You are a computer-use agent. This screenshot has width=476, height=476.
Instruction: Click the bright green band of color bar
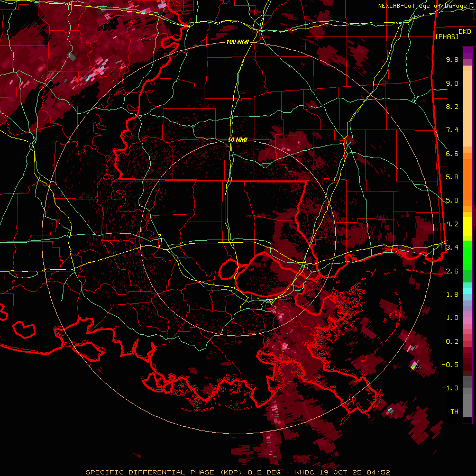click(x=467, y=256)
